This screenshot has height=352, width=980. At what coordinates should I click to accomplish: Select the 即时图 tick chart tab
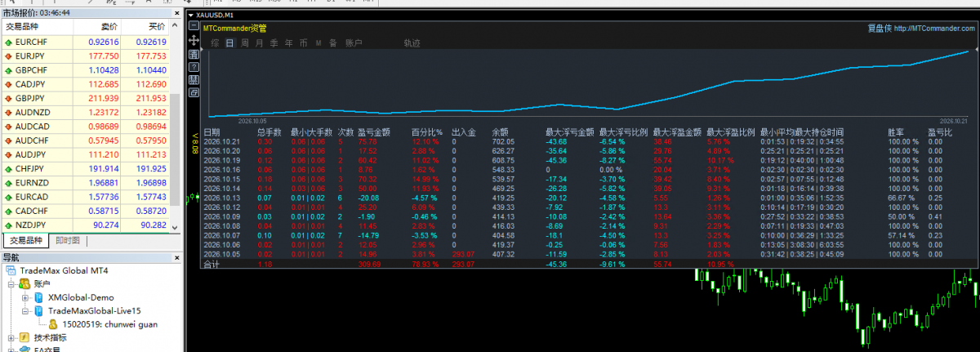coord(68,241)
